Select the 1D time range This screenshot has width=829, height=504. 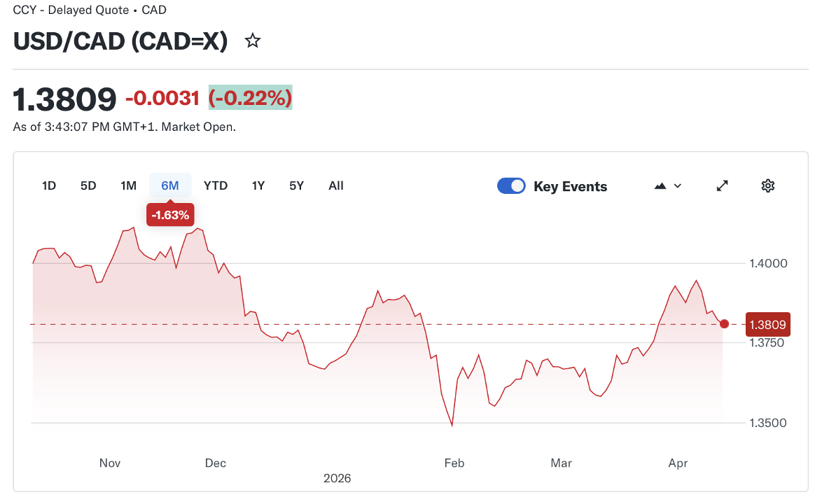49,185
